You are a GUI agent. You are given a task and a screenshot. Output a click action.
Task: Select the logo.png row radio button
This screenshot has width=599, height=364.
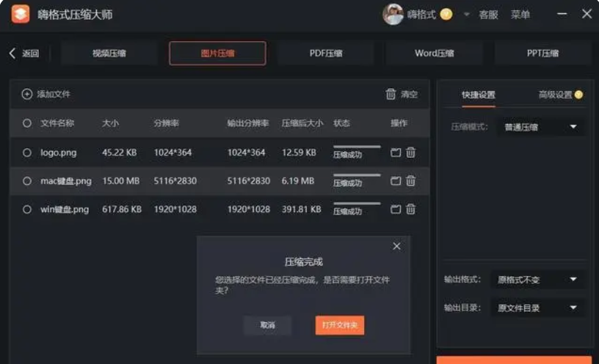(x=27, y=153)
